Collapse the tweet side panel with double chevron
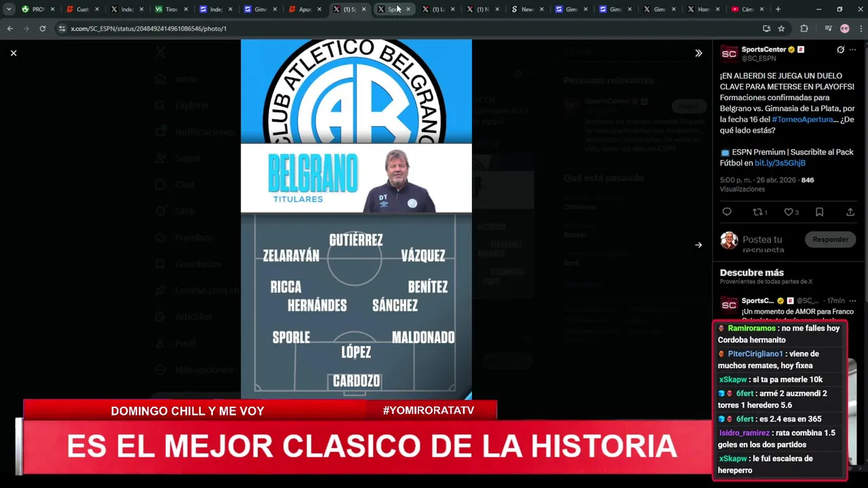The image size is (868, 488). click(698, 53)
